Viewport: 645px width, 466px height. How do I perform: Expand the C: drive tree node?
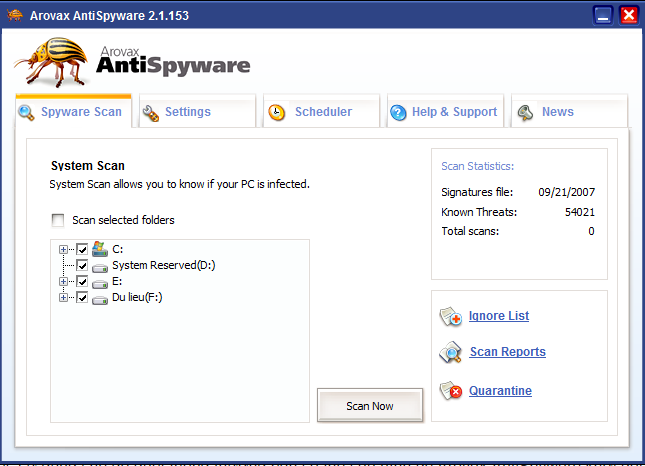[64, 249]
